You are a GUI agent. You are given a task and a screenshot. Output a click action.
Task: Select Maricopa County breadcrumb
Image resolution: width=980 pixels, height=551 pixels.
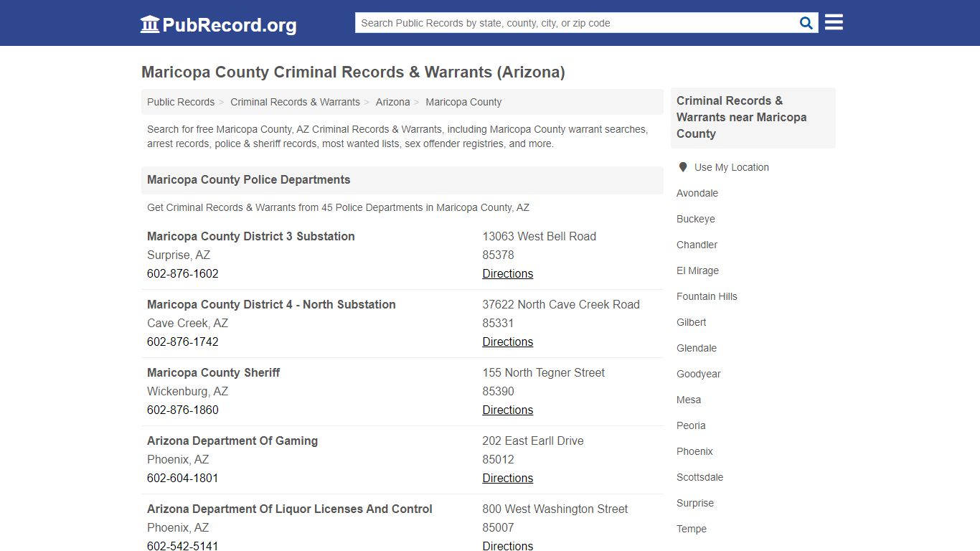463,102
